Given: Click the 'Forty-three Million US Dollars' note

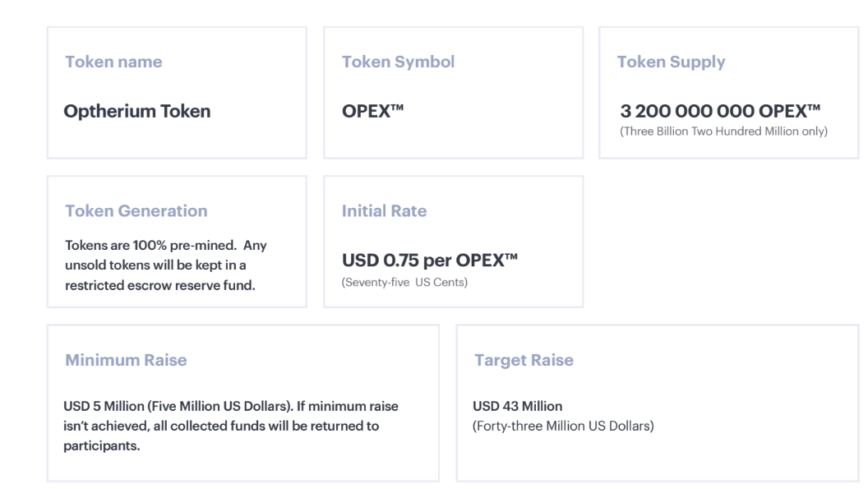Looking at the screenshot, I should [x=563, y=425].
